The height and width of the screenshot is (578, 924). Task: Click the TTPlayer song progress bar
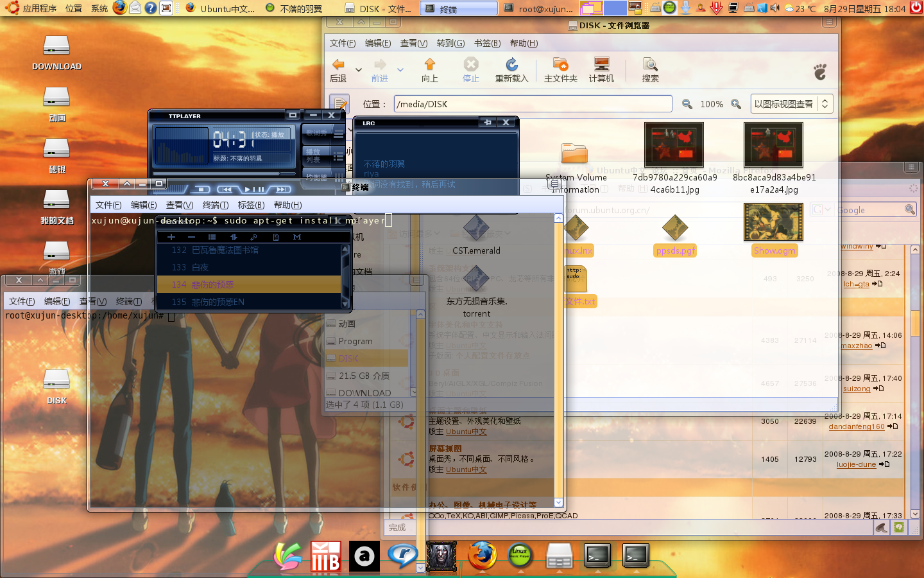coord(224,173)
